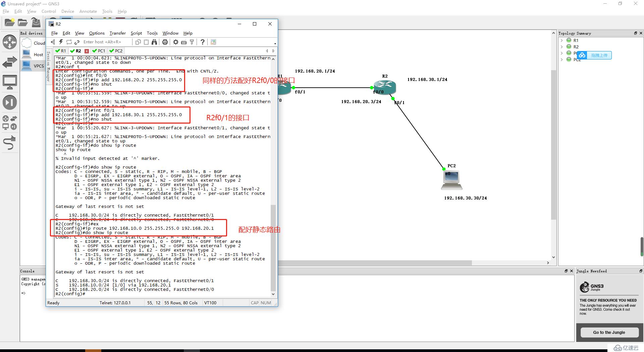Expand R2 node in Topology Summary

coord(562,47)
